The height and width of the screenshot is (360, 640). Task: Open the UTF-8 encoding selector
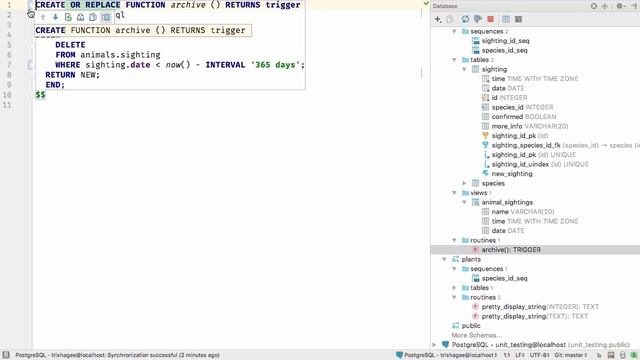tap(539, 355)
